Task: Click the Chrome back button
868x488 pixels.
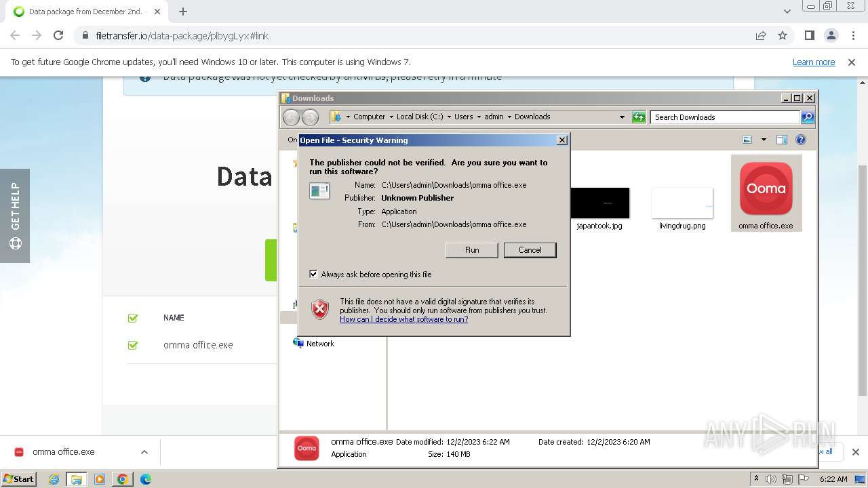Action: (15, 35)
